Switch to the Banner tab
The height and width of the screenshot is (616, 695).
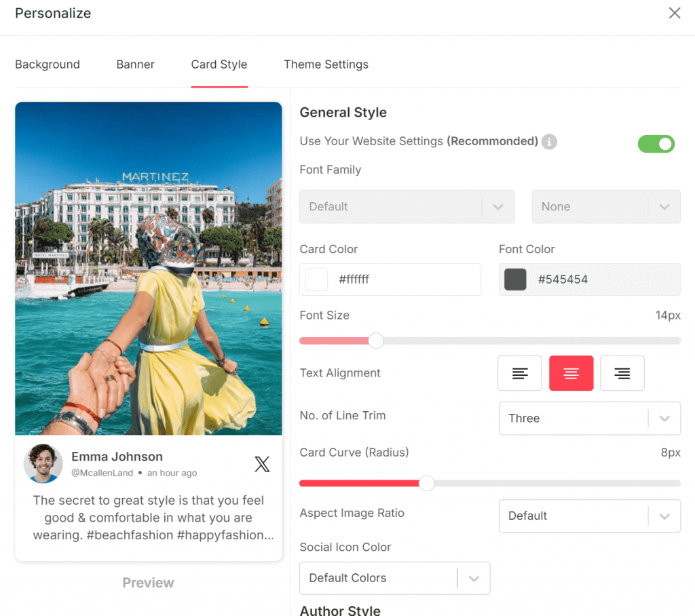point(135,64)
